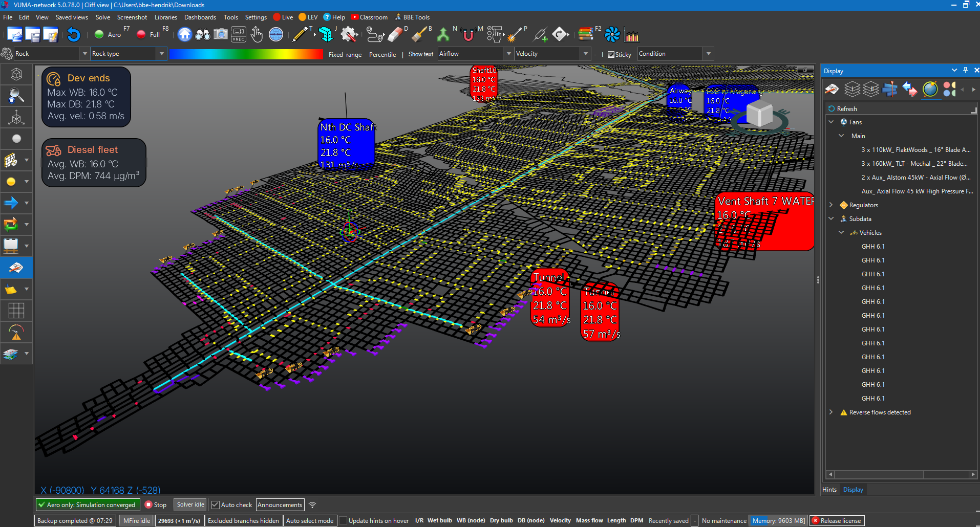This screenshot has width=980, height=527.
Task: Click the binoculars find icon
Action: [203, 35]
